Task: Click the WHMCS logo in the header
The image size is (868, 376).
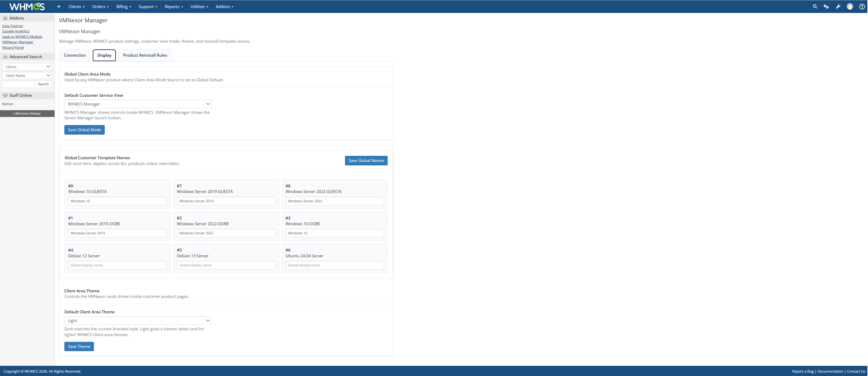Action: pos(27,6)
